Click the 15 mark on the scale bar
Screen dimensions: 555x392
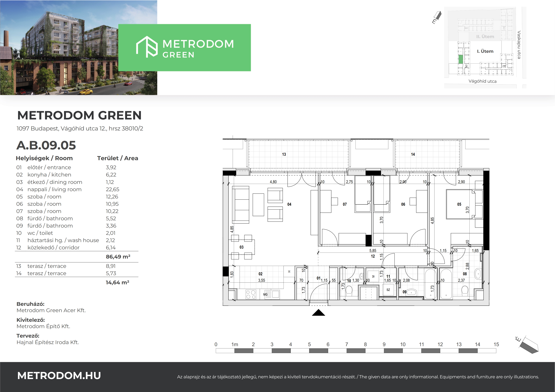496,344
